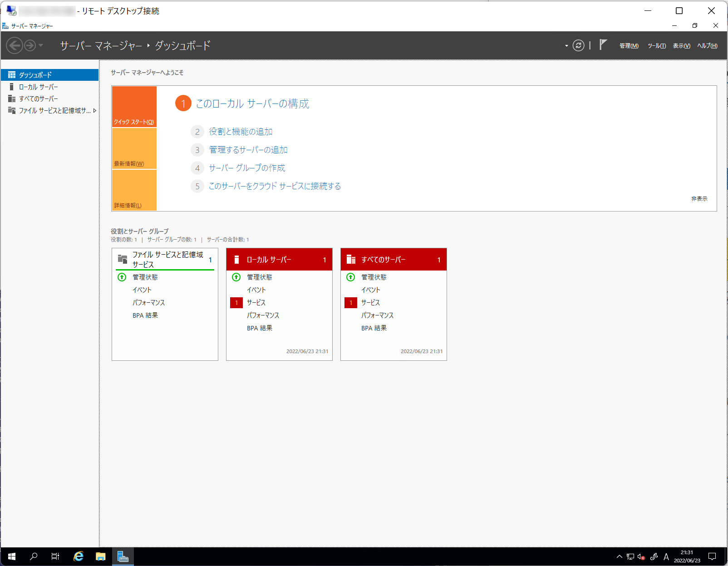The height and width of the screenshot is (566, 728).
Task: Open the 表示(V) menu
Action: click(681, 46)
